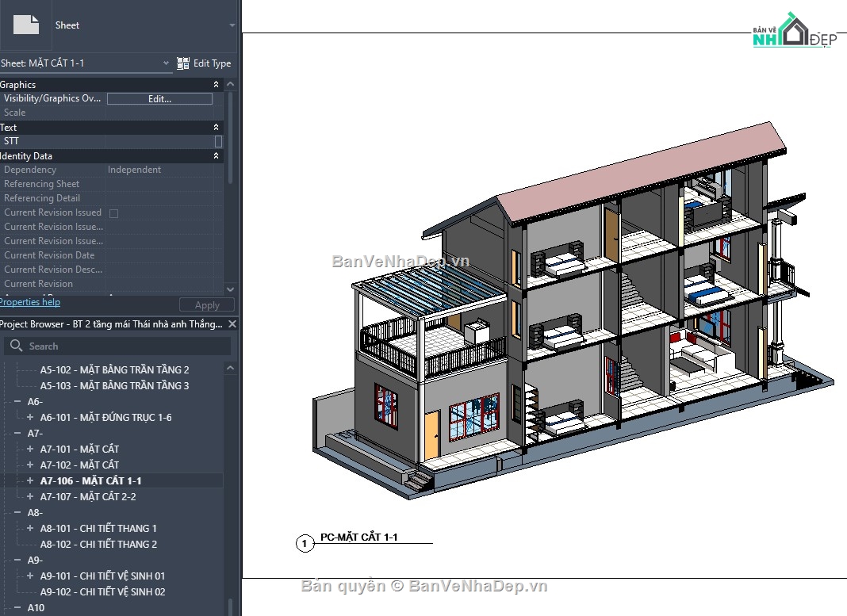Expand sheet A7-101 - MẶT CẮT
The height and width of the screenshot is (616, 847).
coord(30,450)
